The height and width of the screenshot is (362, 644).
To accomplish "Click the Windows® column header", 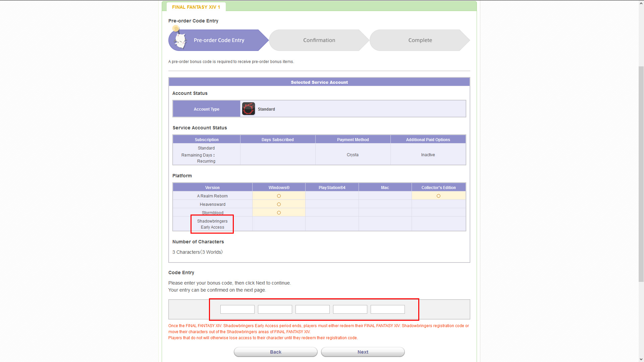I will (279, 188).
